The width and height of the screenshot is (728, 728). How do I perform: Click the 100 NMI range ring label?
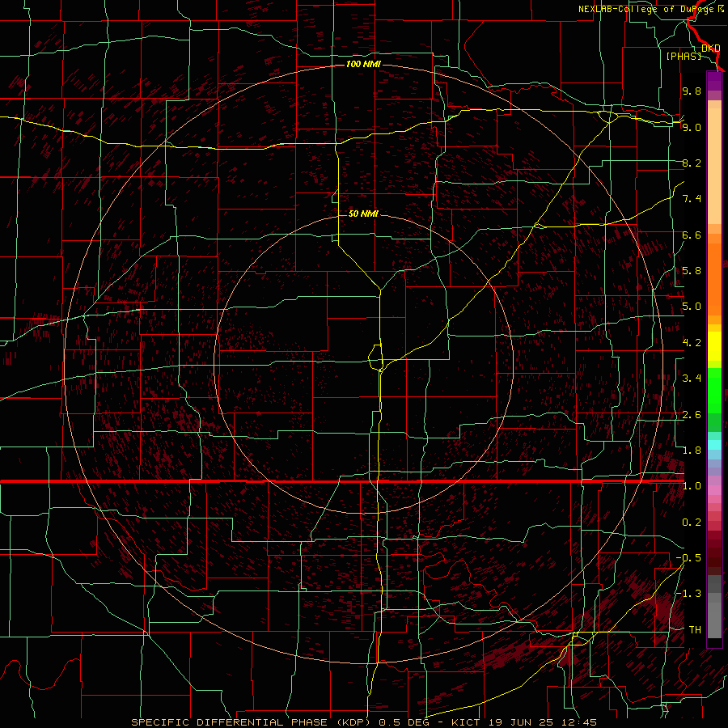pos(363,64)
